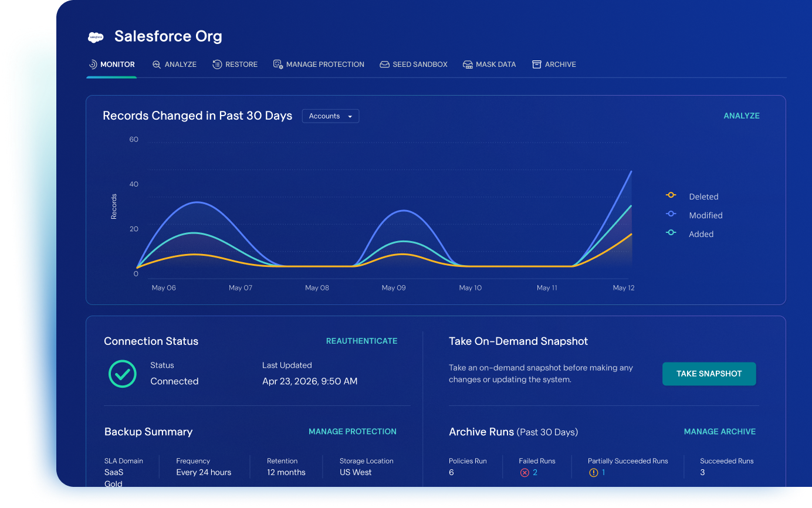The width and height of the screenshot is (812, 508).
Task: Click the Records Changed in Past 30 Days heading
Action: [x=198, y=116]
